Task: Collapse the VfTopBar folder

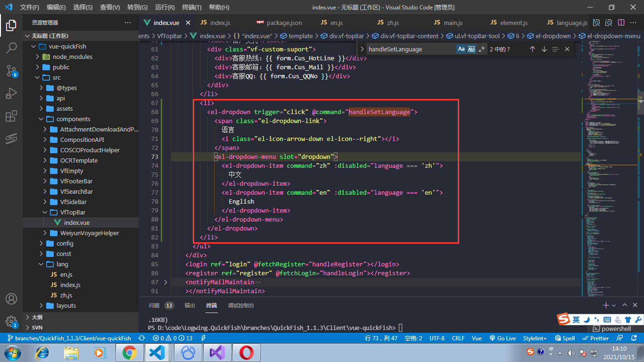Action: [x=73, y=212]
